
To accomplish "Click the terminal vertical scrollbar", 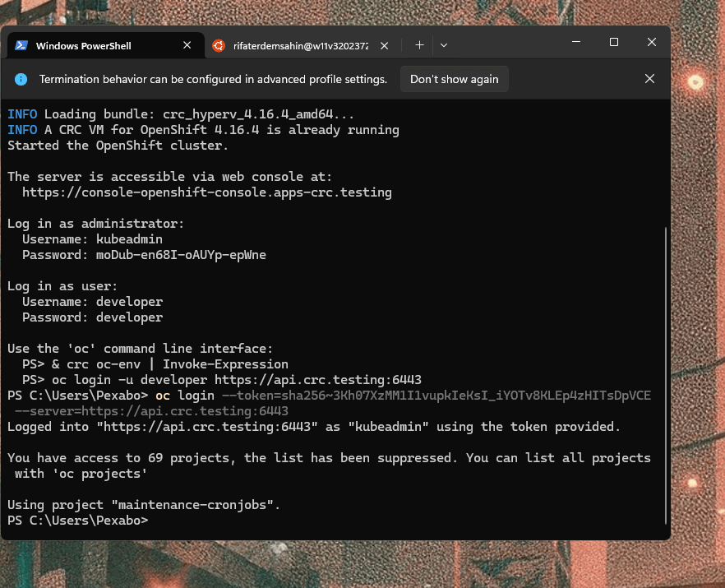I will click(665, 375).
